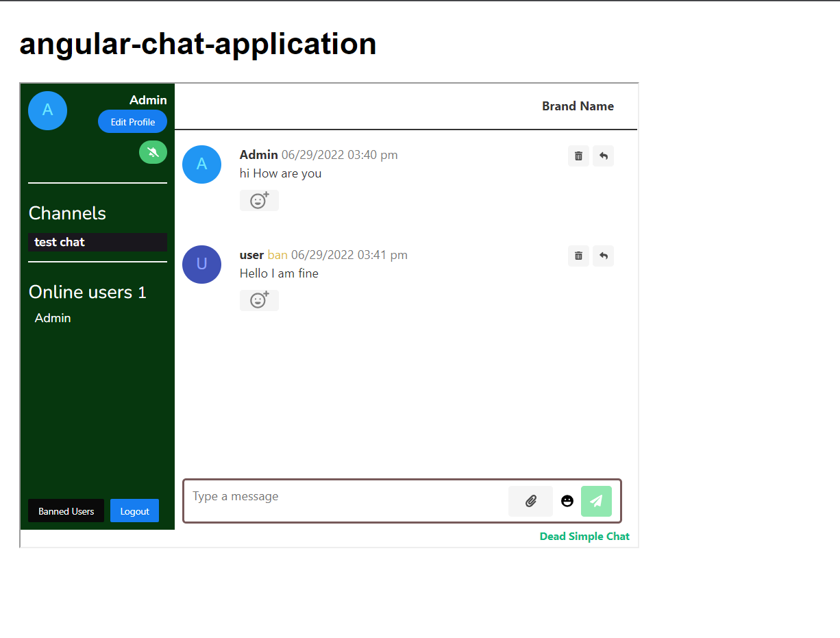Attach a file with the paperclip icon
The width and height of the screenshot is (840, 638).
530,501
